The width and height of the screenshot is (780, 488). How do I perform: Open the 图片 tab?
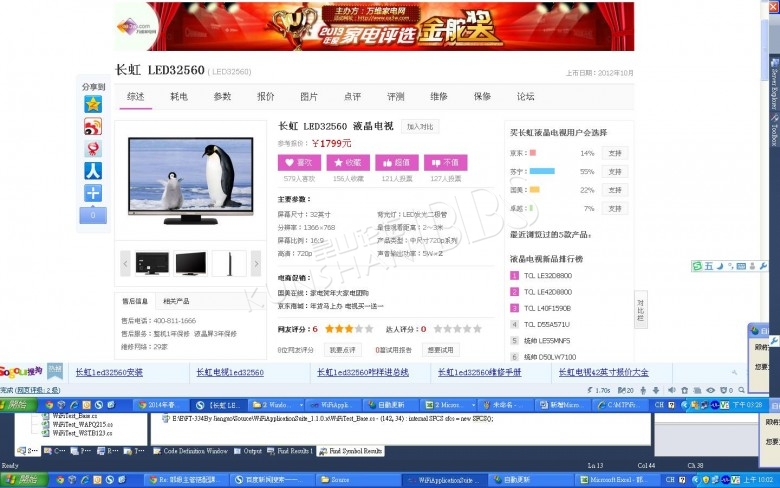coord(309,97)
